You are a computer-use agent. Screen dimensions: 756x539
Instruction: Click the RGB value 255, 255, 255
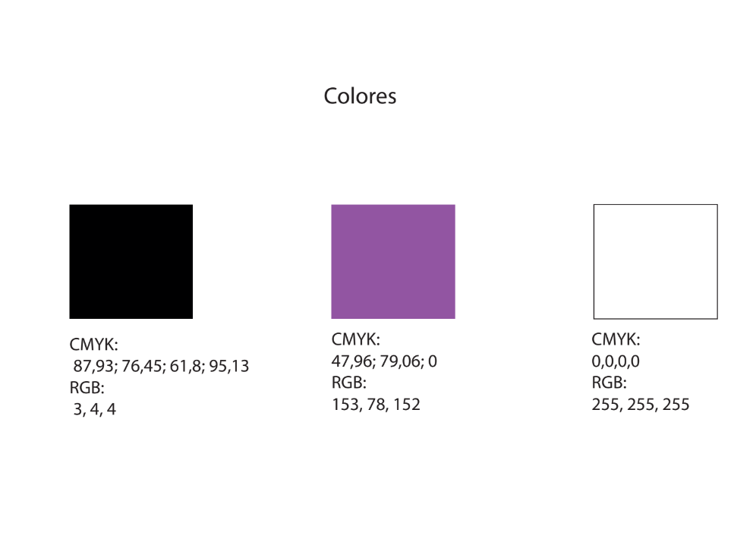(x=641, y=404)
